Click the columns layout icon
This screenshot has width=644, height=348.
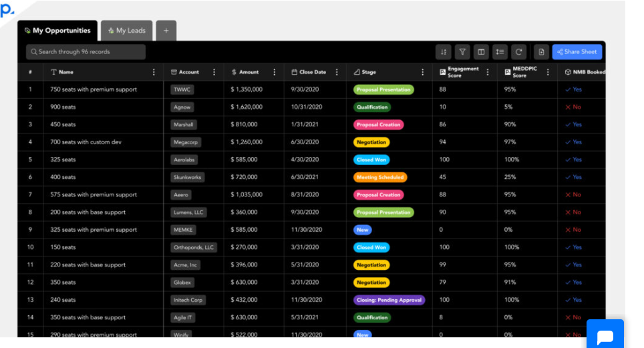tap(482, 52)
